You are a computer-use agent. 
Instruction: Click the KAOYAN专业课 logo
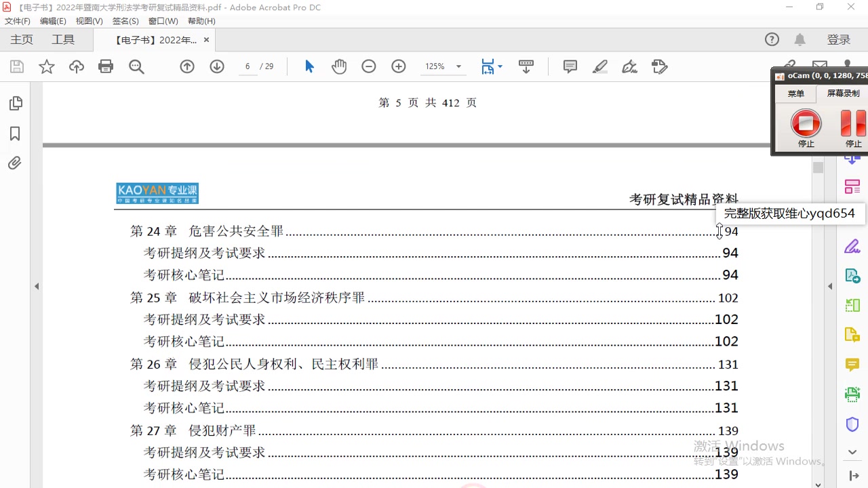click(157, 194)
